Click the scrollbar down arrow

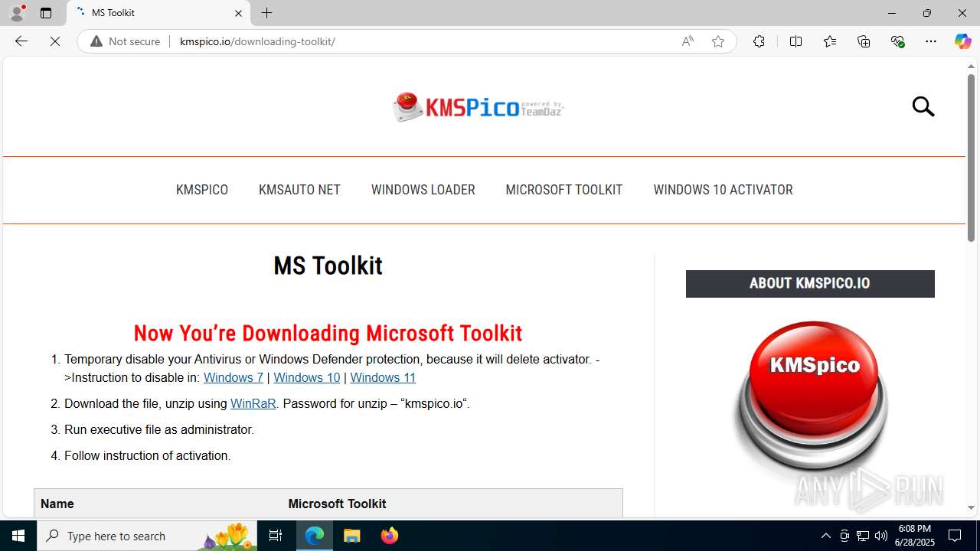971,508
